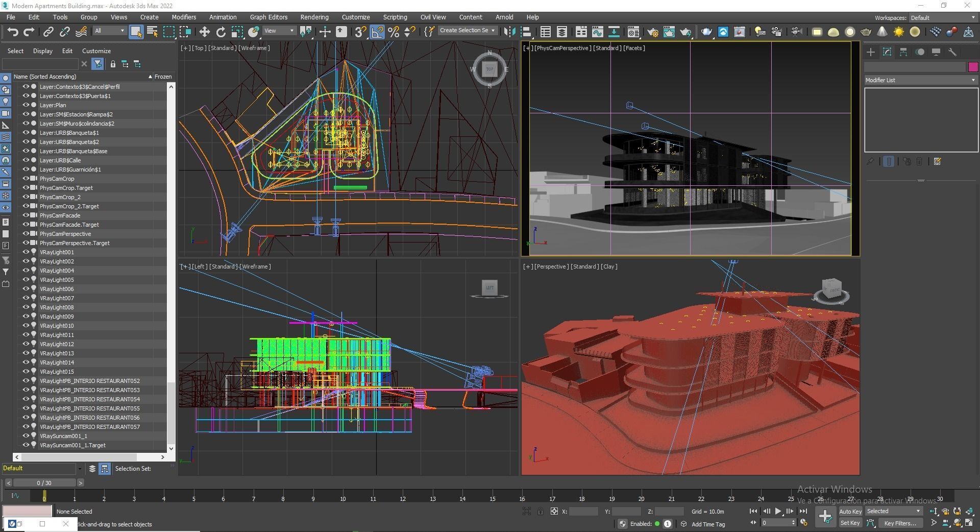
Task: Open the Rendering menu
Action: [x=314, y=17]
